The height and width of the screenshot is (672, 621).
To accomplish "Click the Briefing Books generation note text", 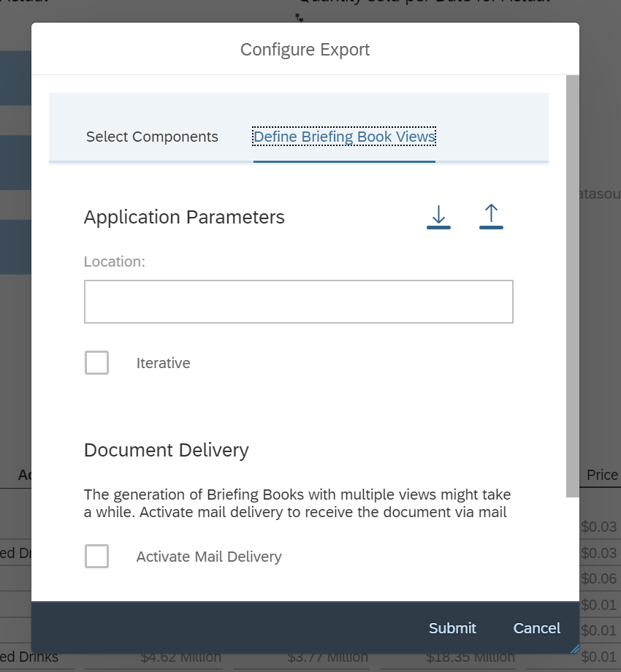I will (x=297, y=503).
